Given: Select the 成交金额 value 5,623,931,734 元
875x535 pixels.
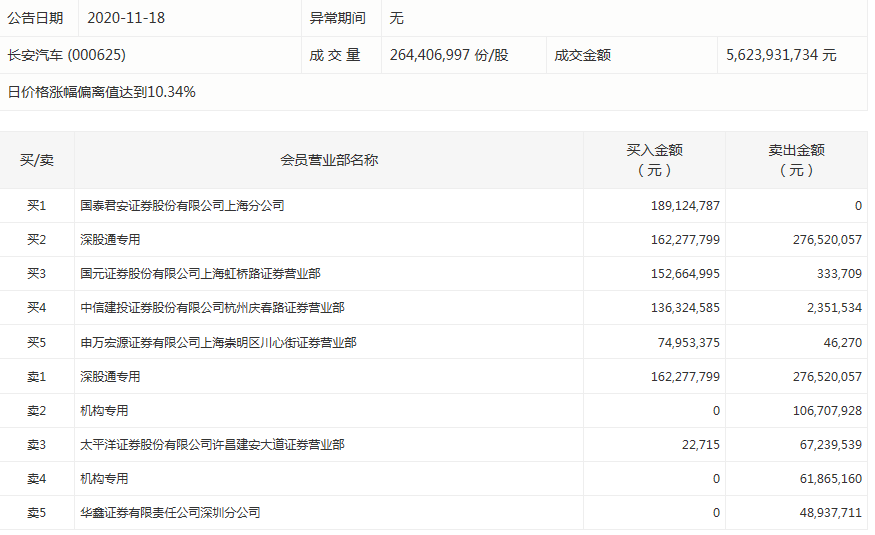Looking at the screenshot, I should click(781, 55).
